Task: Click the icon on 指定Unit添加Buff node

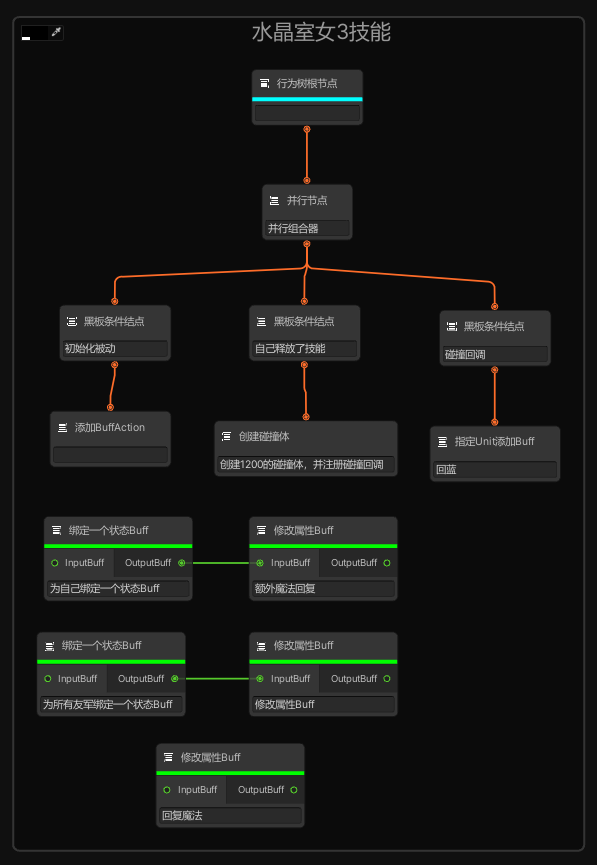Action: coord(442,441)
